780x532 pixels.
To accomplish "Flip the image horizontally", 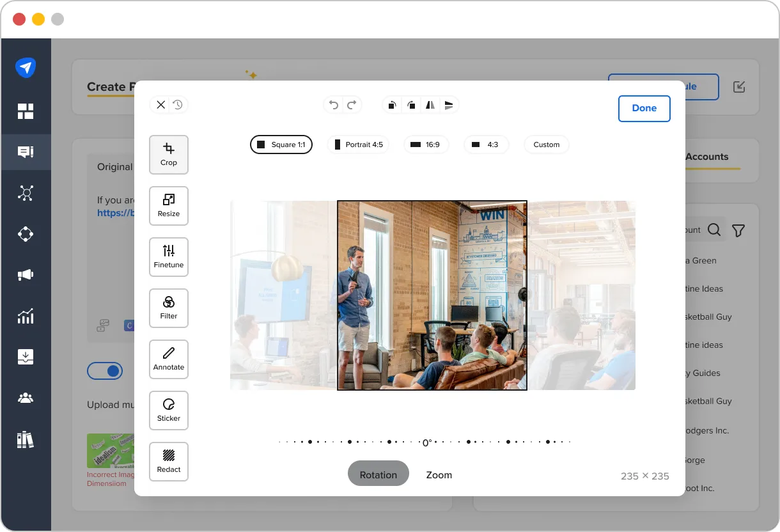I will click(430, 105).
